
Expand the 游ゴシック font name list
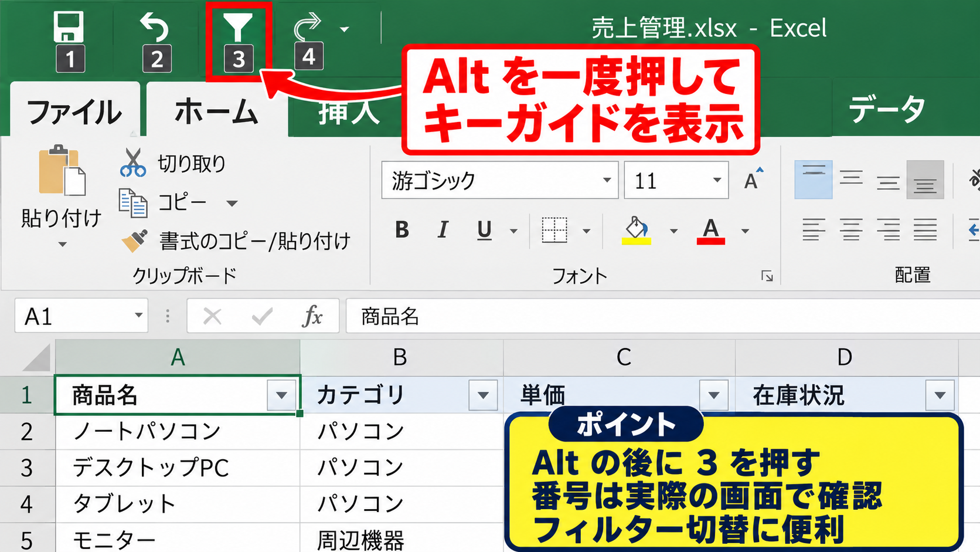pyautogui.click(x=607, y=180)
